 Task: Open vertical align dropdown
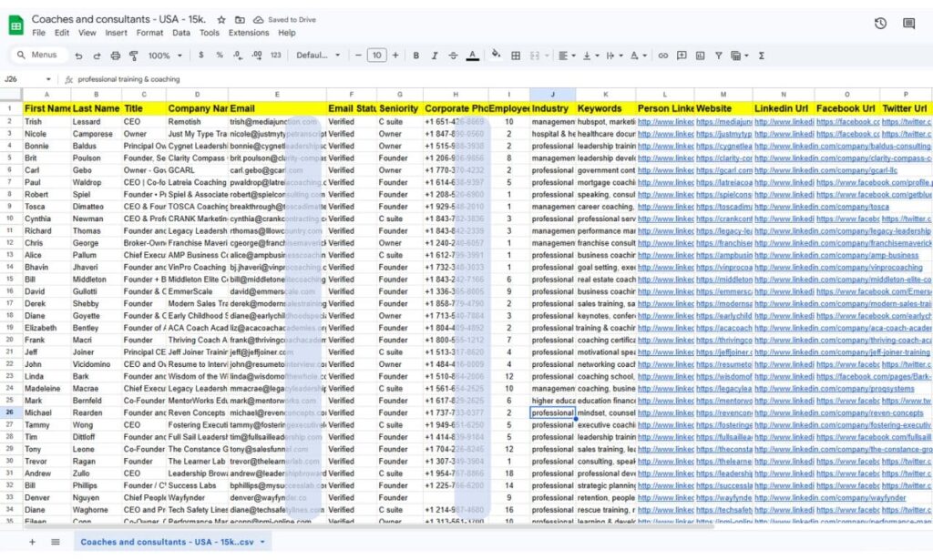click(x=590, y=56)
